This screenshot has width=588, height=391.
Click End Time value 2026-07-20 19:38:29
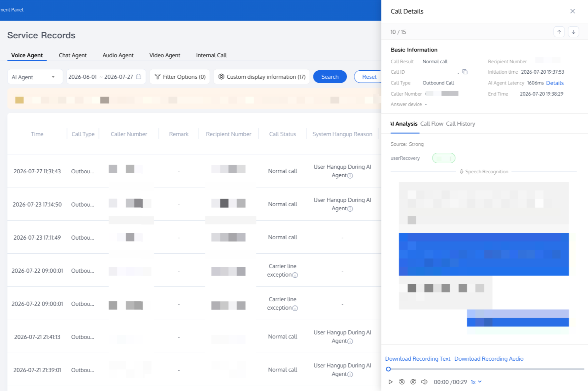[542, 94]
